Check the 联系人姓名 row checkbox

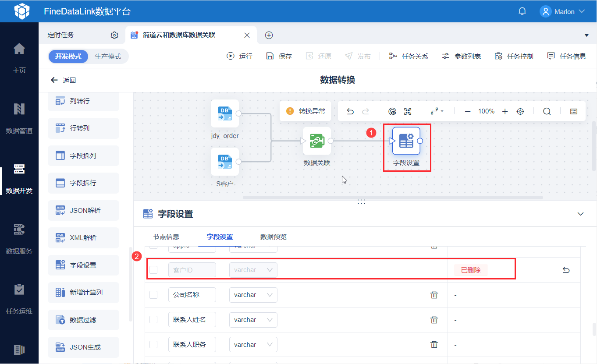pyautogui.click(x=153, y=320)
